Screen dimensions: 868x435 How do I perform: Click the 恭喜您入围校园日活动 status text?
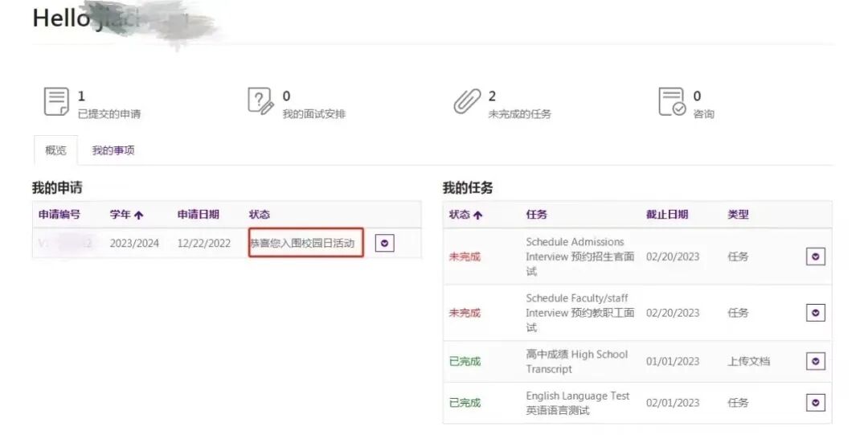[x=303, y=243]
